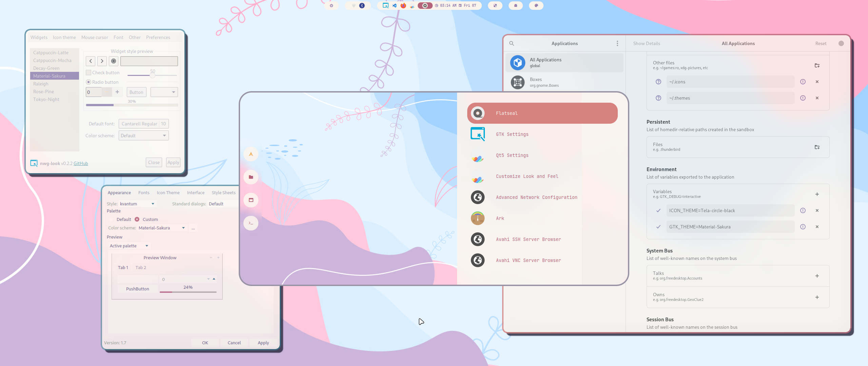Click the Bluetooth icon in top bar
Screen dimensions: 868x366
[x=362, y=5]
